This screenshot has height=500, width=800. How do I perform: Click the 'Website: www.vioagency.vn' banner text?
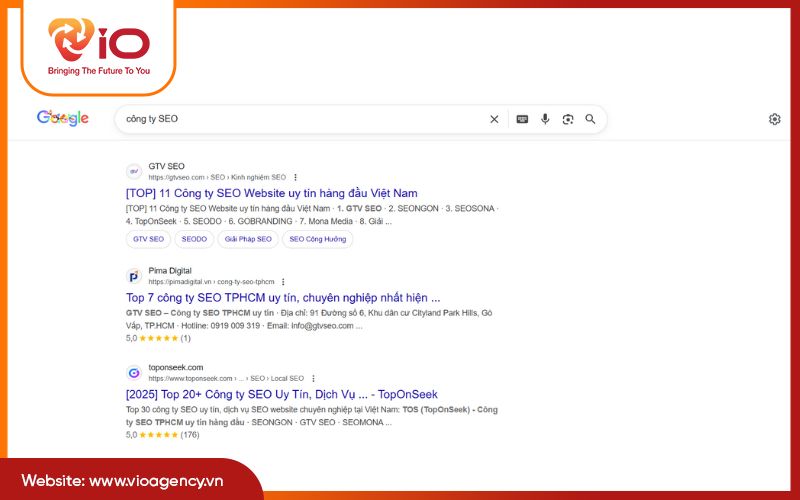point(122,481)
